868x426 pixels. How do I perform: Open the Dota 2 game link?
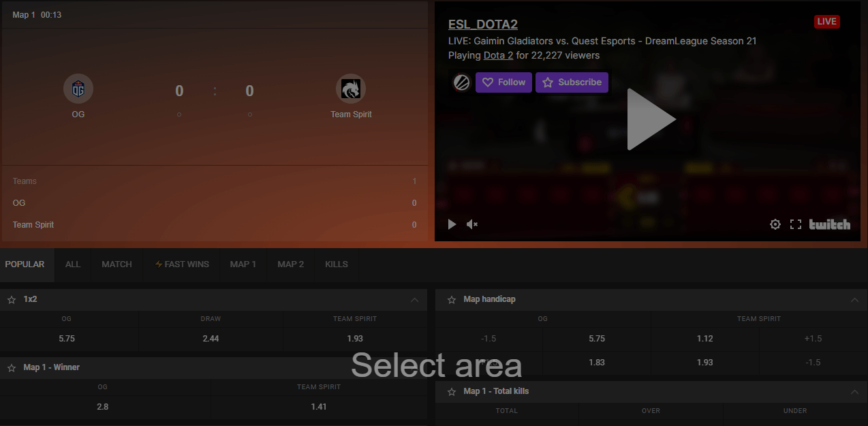498,55
